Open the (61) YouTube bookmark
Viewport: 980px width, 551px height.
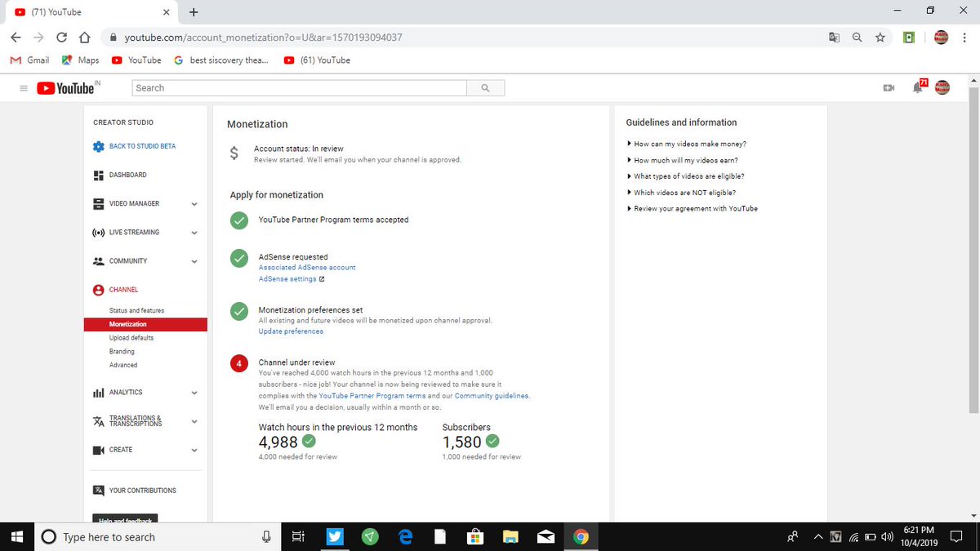click(317, 60)
